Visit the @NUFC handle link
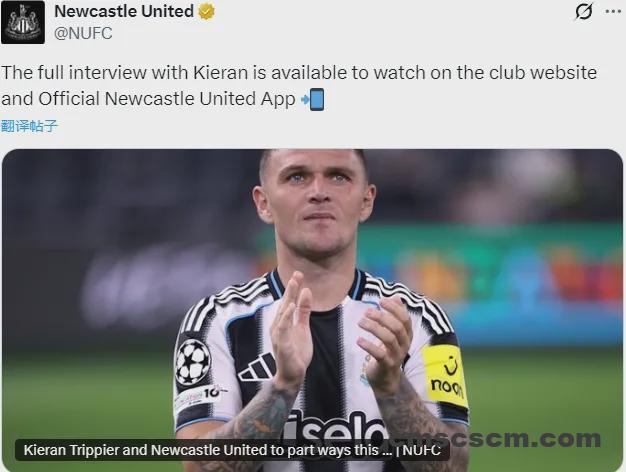 83,33
